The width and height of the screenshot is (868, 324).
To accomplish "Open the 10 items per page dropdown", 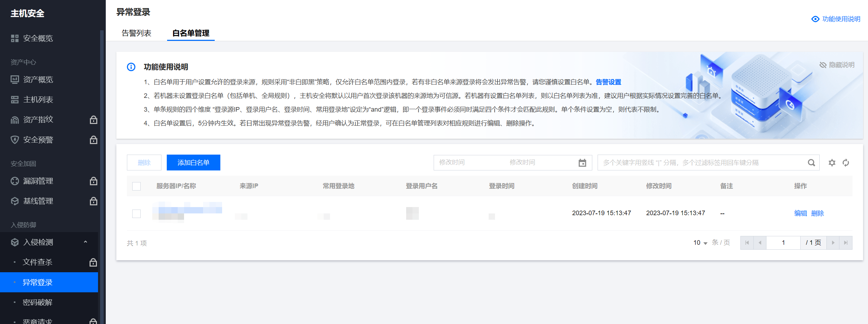I will (x=700, y=243).
